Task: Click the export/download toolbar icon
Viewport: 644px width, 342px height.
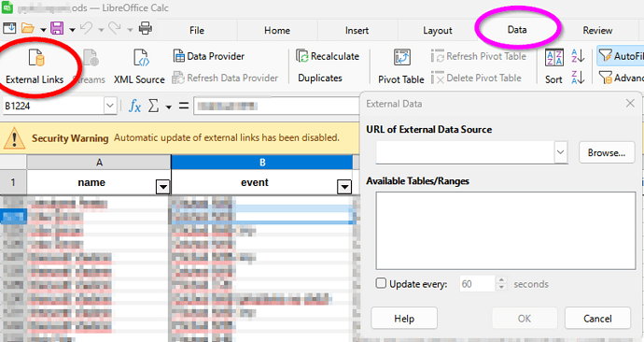Action: pos(9,28)
